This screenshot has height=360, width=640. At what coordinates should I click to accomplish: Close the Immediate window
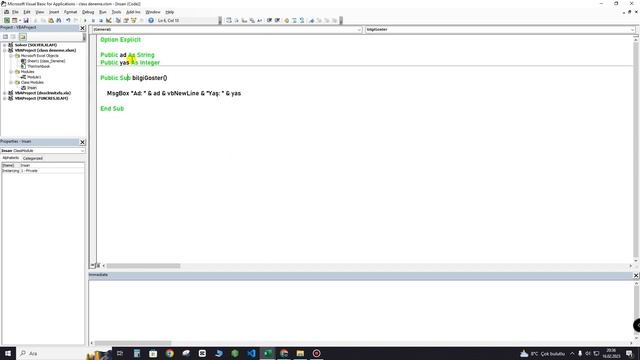[x=636, y=276]
